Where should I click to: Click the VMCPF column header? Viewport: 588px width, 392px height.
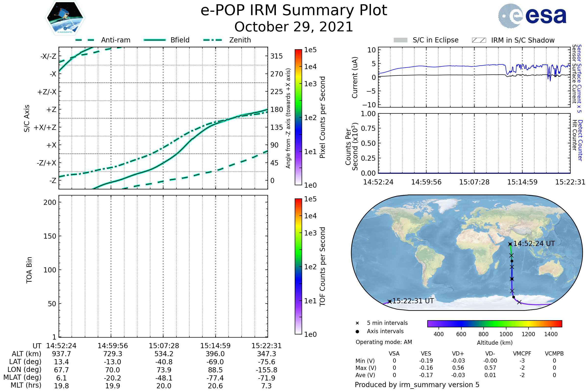522,354
